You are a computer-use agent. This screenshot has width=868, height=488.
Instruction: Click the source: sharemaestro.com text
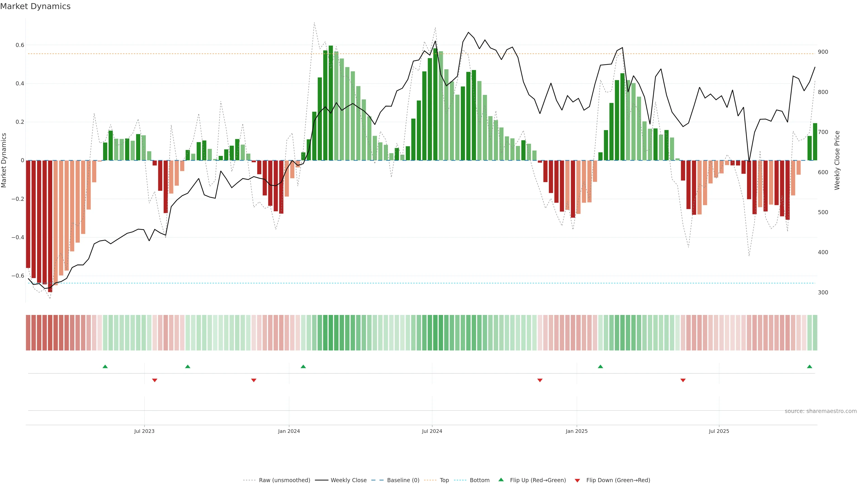(x=821, y=411)
